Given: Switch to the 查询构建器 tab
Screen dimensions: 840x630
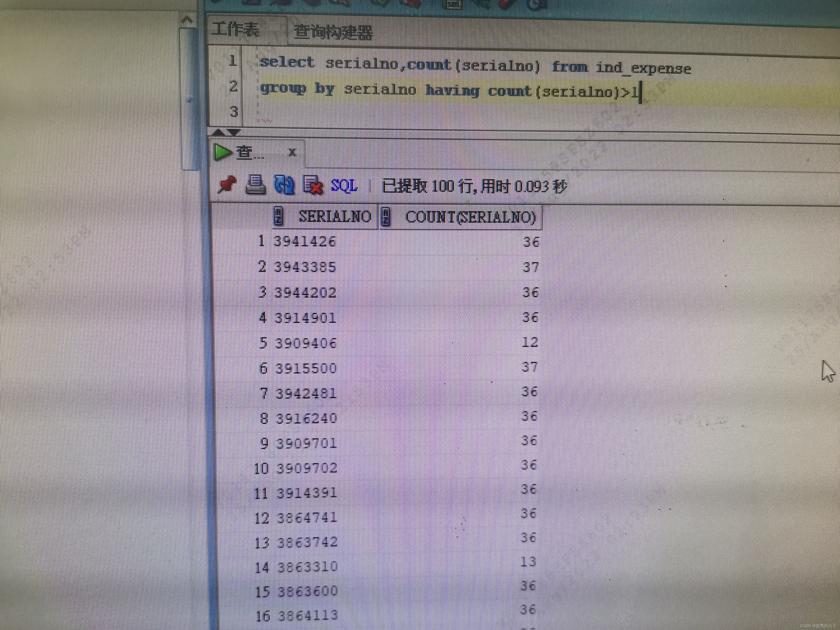Looking at the screenshot, I should 333,32.
